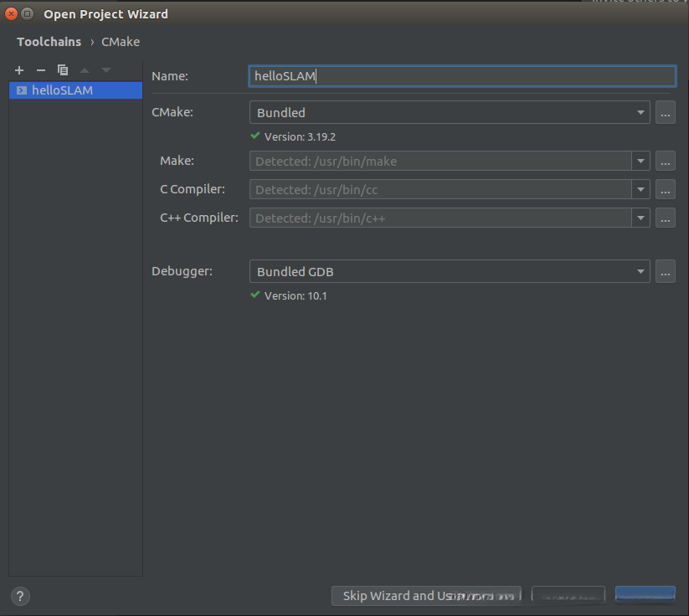Viewport: 689px width, 616px height.
Task: Add a new toolchain with plus icon
Action: (x=19, y=70)
